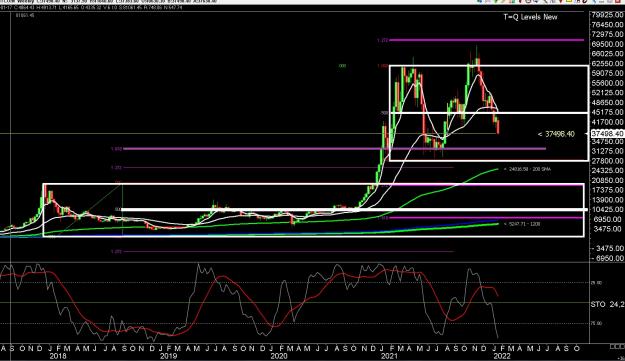
Task: Select the 2020 year label on time axis
Action: pos(278,356)
